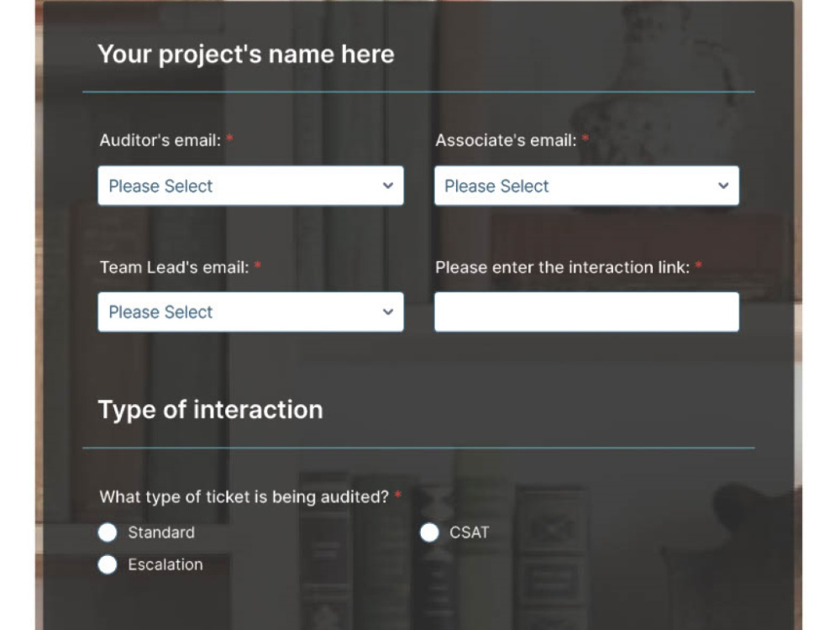The width and height of the screenshot is (840, 630).
Task: Click the chevron arrow in Team Lead's email field
Action: click(388, 312)
